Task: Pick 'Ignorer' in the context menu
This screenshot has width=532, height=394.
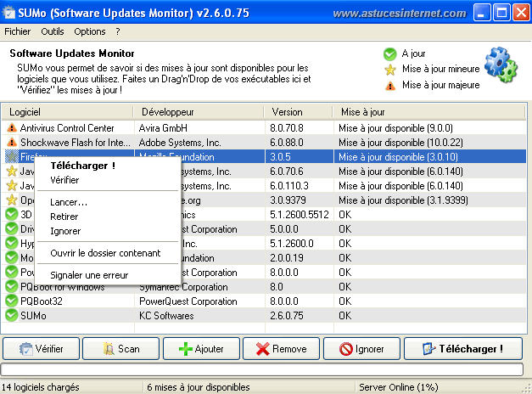Action: click(65, 231)
